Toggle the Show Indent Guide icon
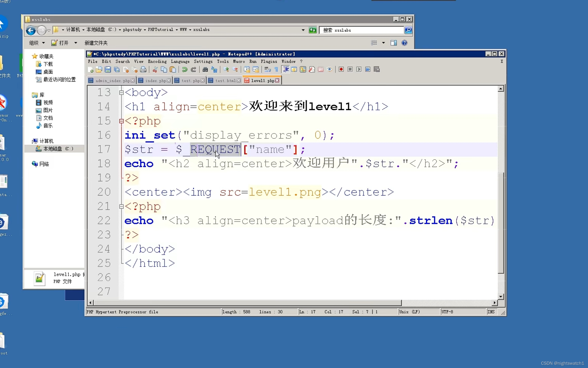This screenshot has height=368, width=588. tap(286, 70)
